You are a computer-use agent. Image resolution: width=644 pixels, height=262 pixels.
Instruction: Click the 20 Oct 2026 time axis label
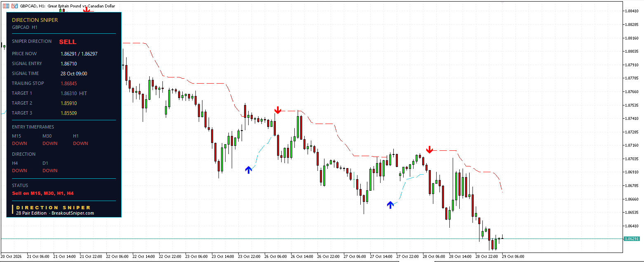pyautogui.click(x=11, y=256)
